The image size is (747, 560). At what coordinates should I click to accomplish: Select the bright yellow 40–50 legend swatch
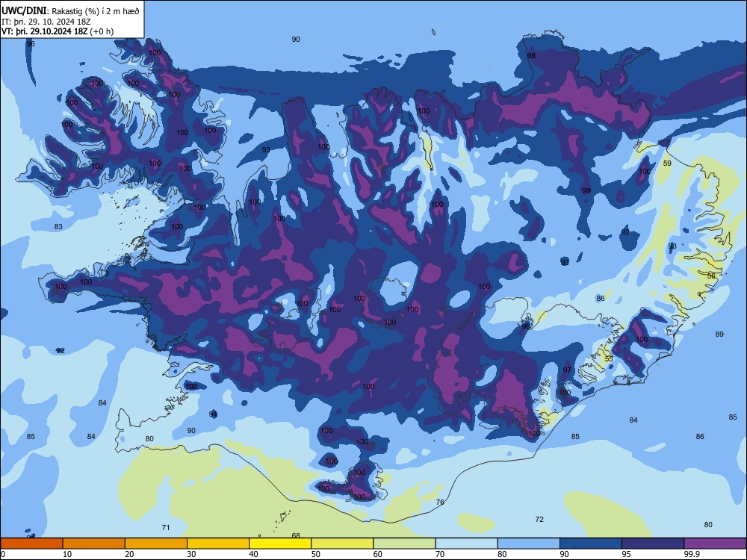coord(280,544)
